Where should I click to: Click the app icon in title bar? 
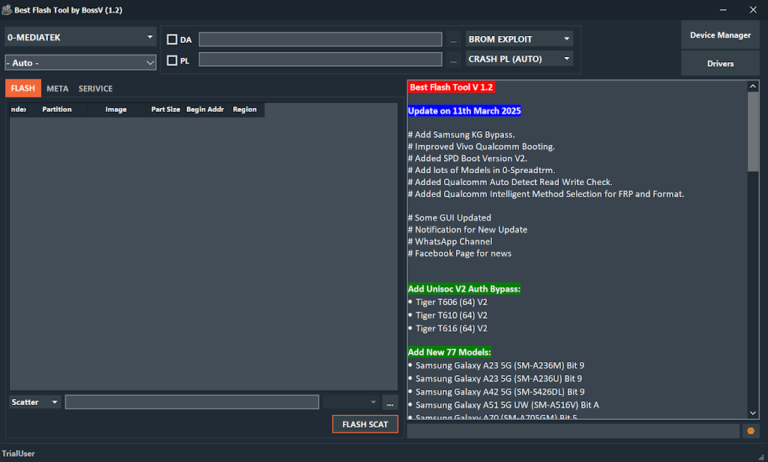7,10
